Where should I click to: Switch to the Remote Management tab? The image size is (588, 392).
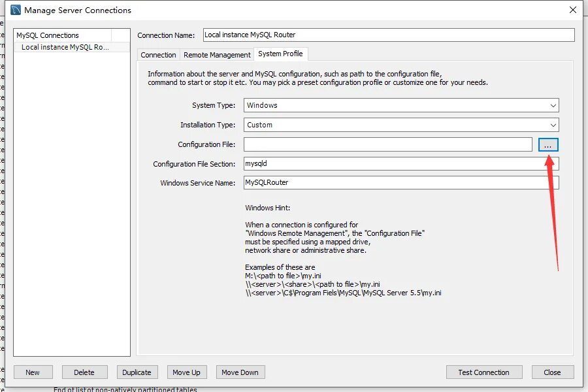point(217,55)
